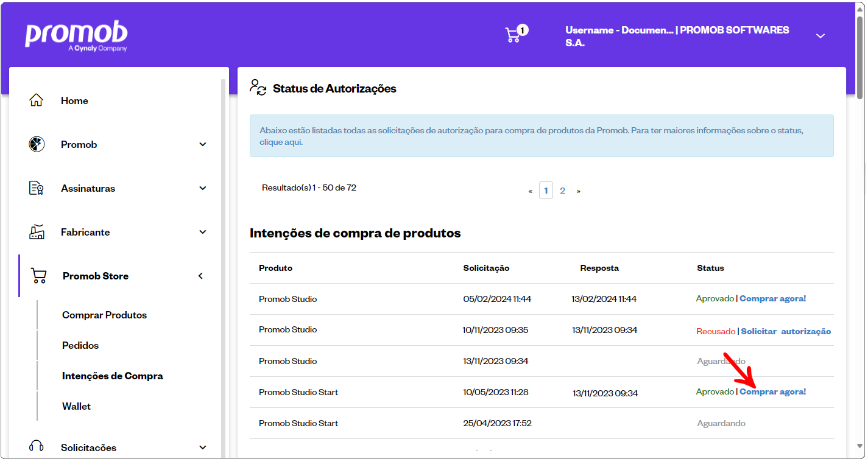Click the 'clique aqui' link in info box
The height and width of the screenshot is (470, 868).
281,142
